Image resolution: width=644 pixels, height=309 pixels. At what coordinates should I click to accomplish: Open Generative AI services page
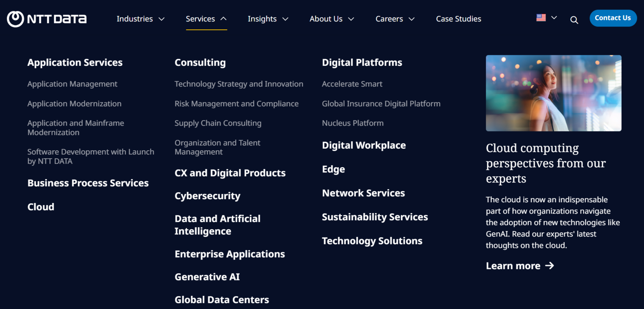[x=207, y=277]
